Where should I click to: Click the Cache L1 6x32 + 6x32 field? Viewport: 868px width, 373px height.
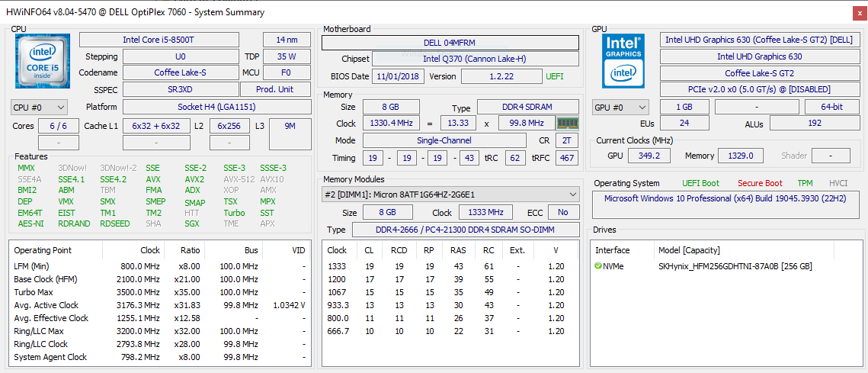point(157,127)
